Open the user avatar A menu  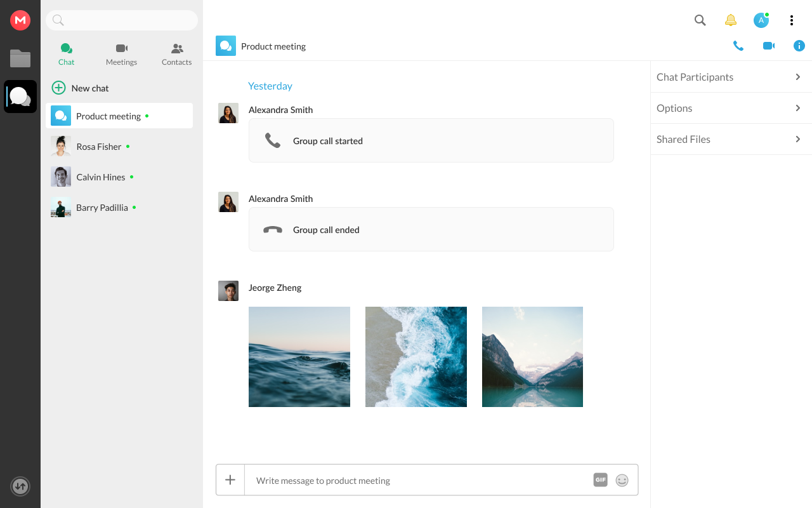(761, 20)
